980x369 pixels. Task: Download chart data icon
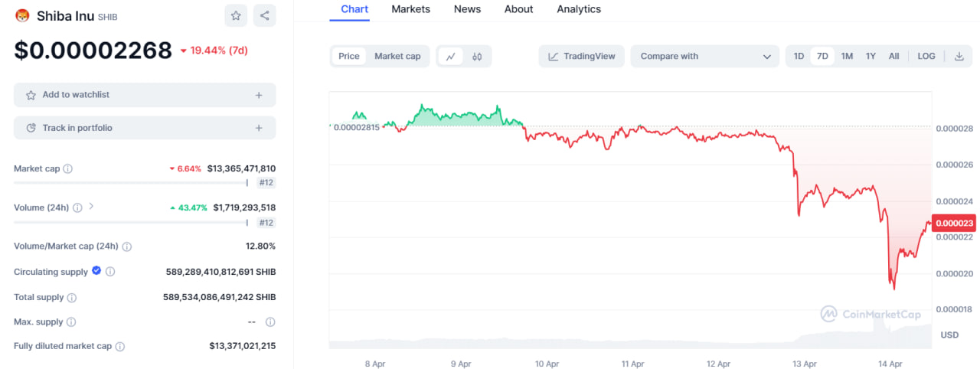[x=959, y=56]
